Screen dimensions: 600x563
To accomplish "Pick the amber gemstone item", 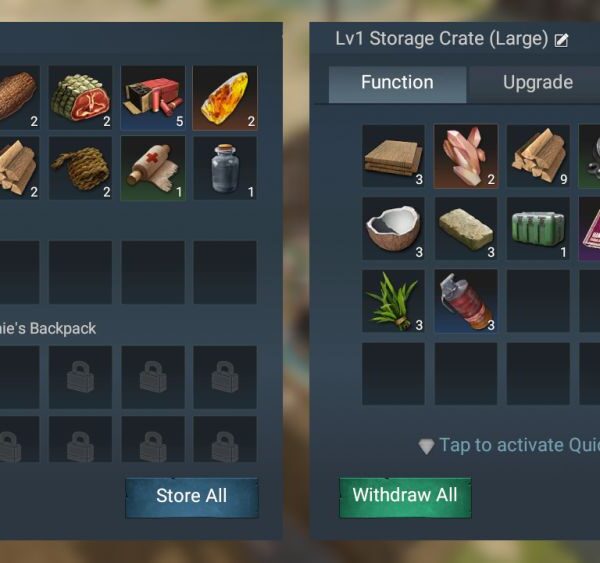I will pyautogui.click(x=225, y=98).
